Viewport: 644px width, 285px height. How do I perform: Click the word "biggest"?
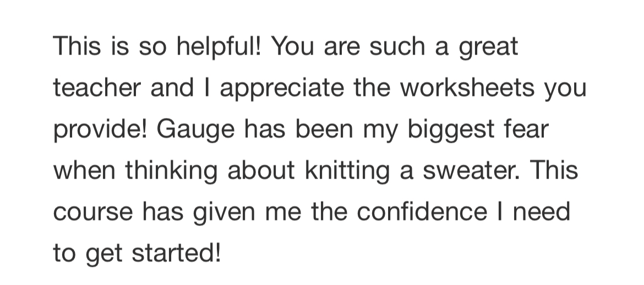tap(451, 131)
